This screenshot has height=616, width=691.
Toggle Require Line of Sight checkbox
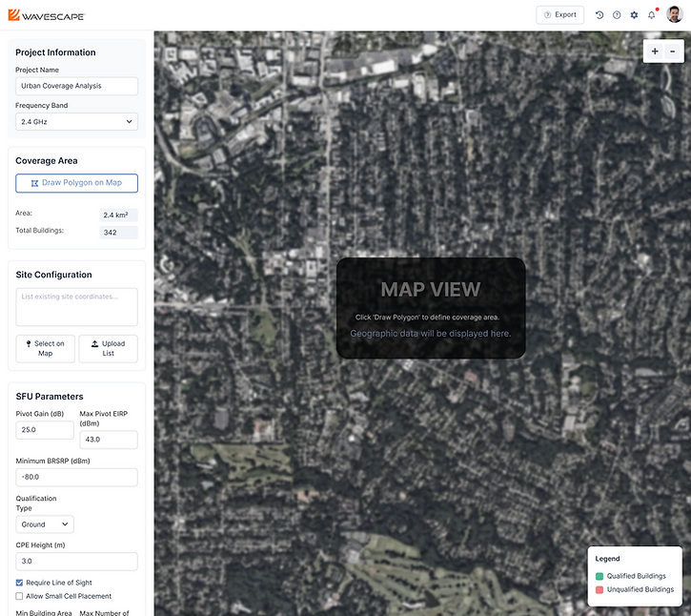(x=19, y=583)
